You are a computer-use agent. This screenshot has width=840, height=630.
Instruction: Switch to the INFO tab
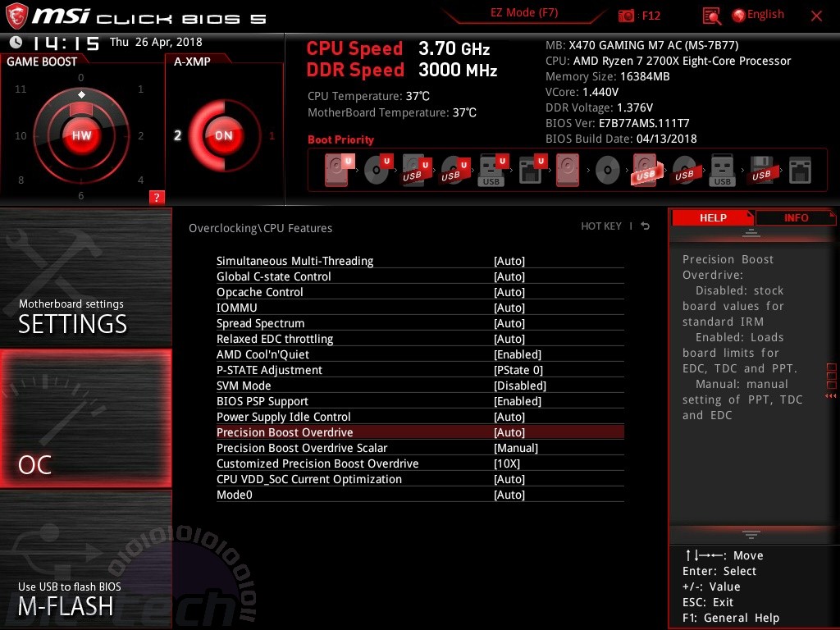(x=796, y=217)
